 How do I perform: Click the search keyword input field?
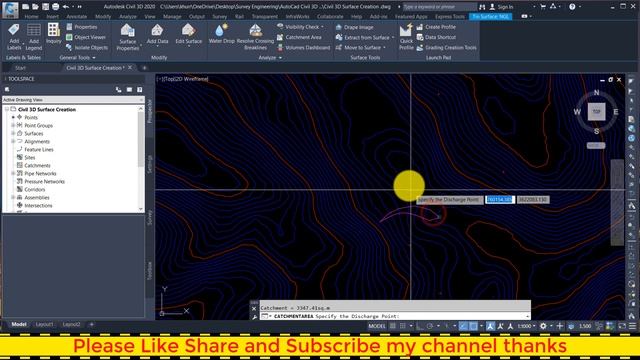click(x=439, y=7)
